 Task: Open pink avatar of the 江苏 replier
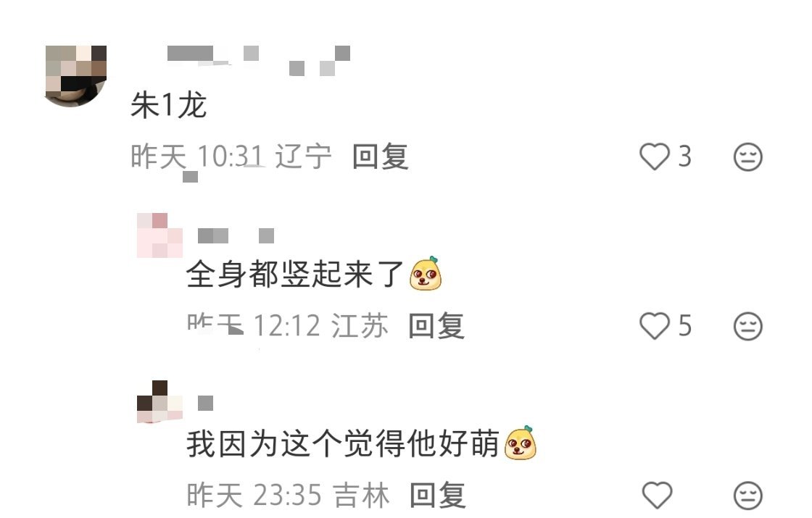coord(159,235)
